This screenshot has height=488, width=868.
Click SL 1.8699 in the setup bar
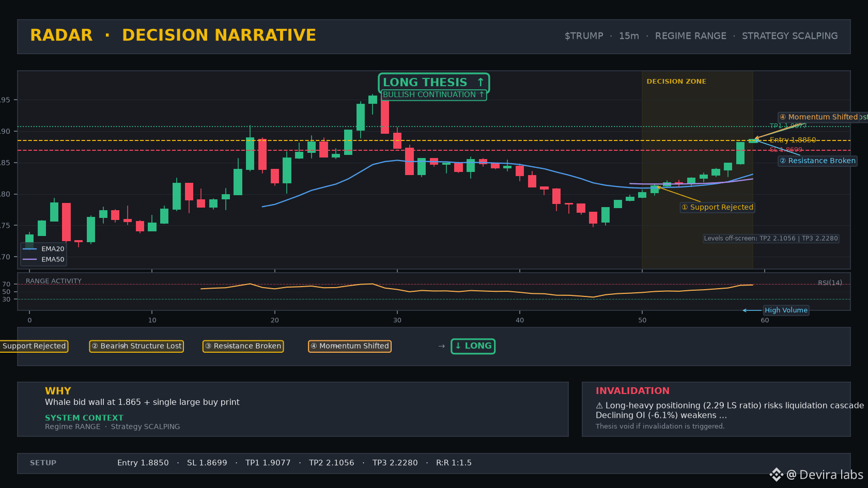pyautogui.click(x=207, y=463)
